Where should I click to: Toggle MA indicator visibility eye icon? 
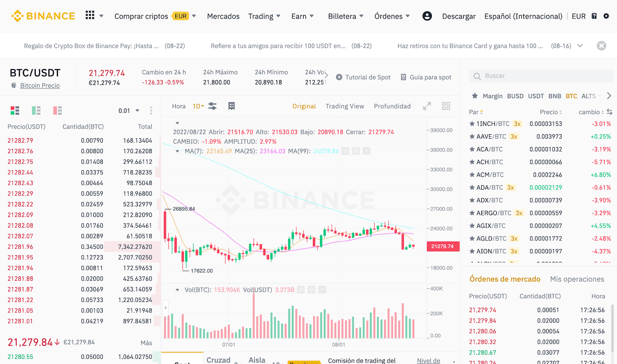coord(345,151)
